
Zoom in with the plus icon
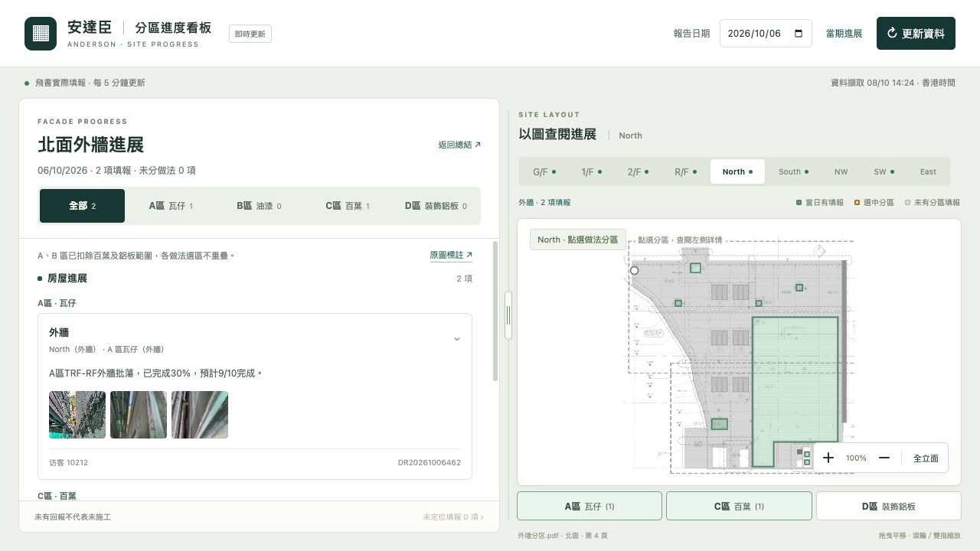click(x=828, y=458)
